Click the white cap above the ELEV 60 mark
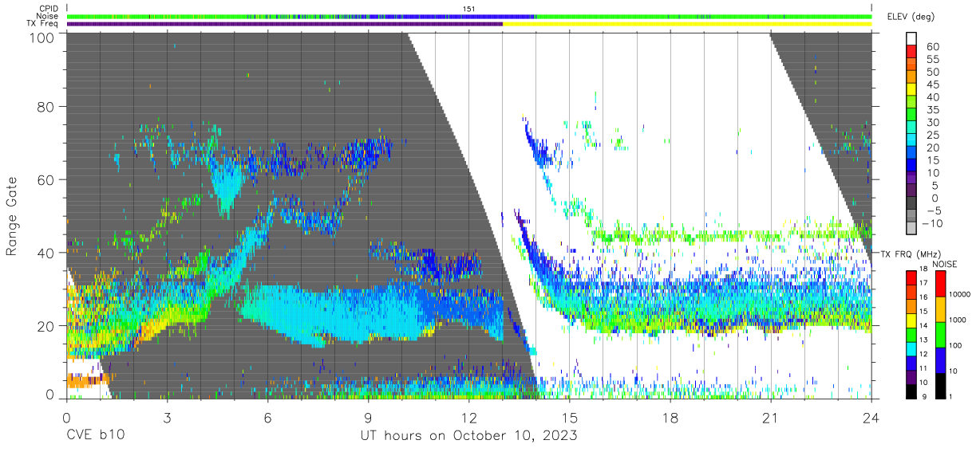This screenshot has width=980, height=452. pos(913,39)
